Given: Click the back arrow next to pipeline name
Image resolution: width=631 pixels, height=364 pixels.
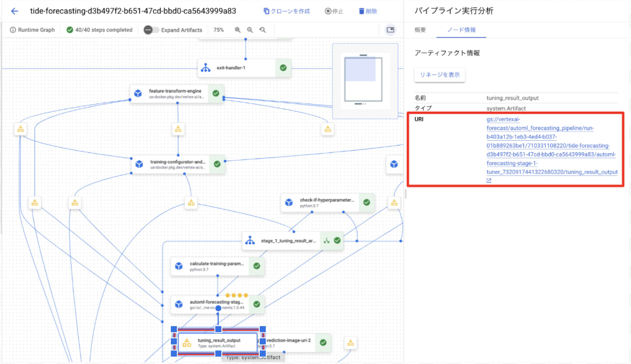Looking at the screenshot, I should [x=14, y=11].
